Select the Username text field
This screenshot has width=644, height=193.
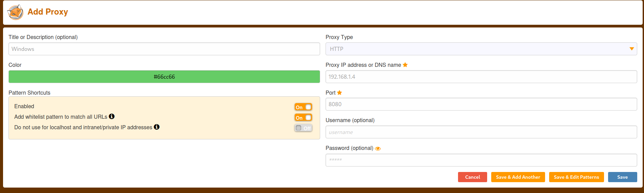pos(481,132)
